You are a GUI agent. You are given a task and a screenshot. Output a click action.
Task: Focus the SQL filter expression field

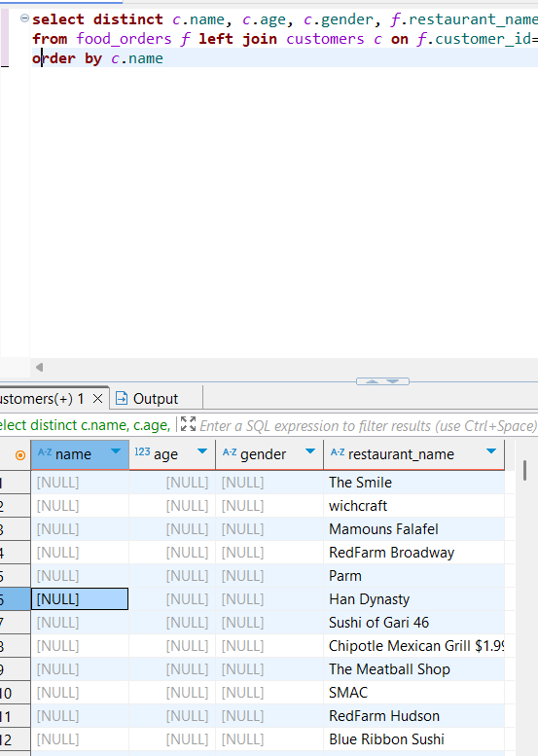tap(368, 426)
